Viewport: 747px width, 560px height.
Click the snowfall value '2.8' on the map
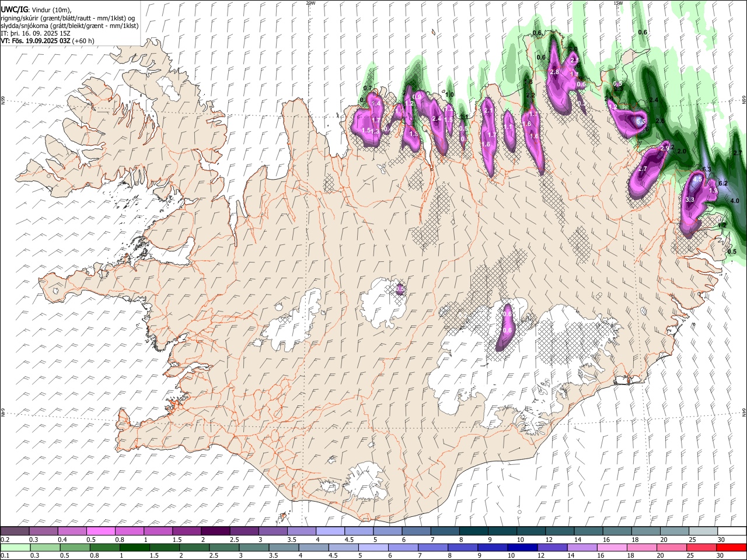pyautogui.click(x=554, y=72)
